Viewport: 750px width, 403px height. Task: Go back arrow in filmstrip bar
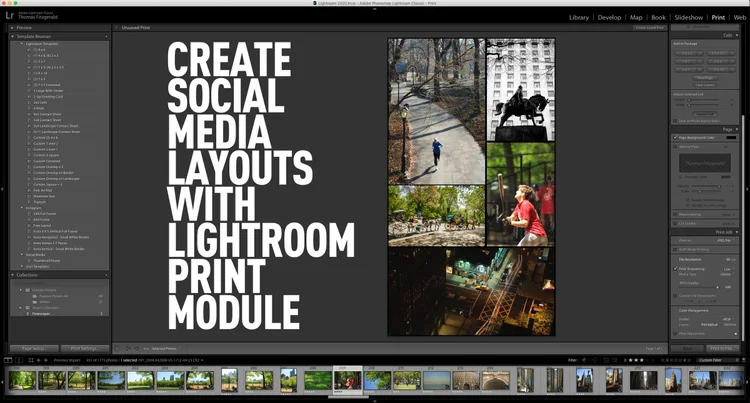pyautogui.click(x=39, y=360)
